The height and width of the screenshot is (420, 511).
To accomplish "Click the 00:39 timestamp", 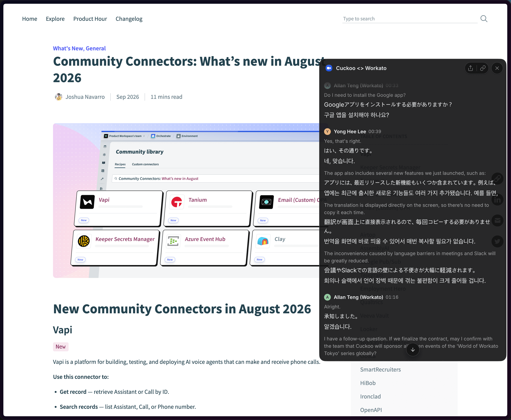I will pos(375,131).
